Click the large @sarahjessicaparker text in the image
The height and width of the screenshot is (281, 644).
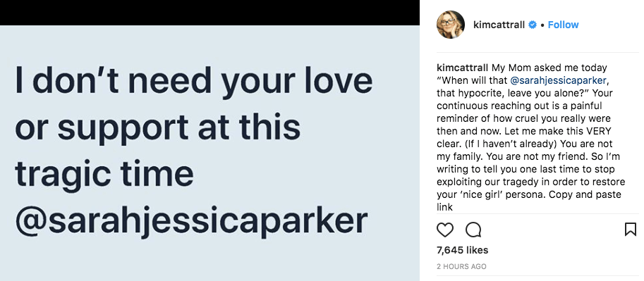click(x=191, y=222)
